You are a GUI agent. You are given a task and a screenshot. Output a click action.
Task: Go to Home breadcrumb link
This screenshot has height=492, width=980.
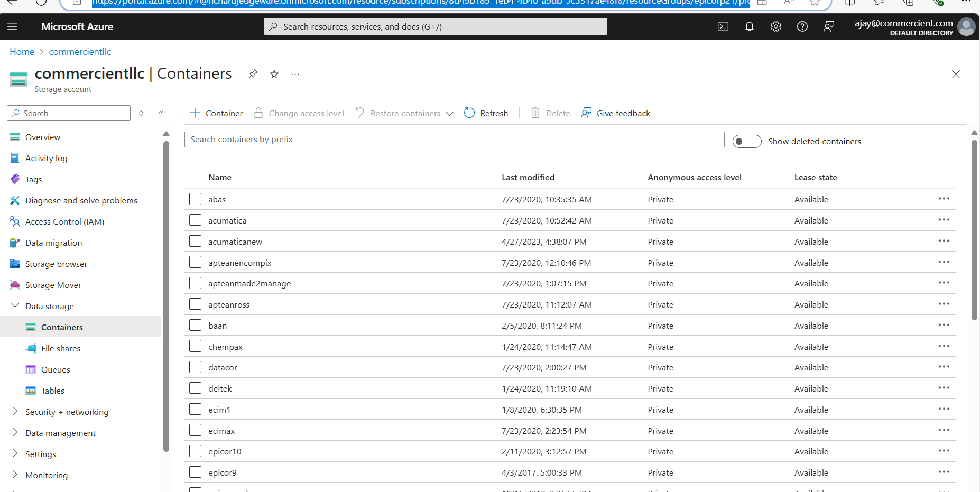[22, 52]
